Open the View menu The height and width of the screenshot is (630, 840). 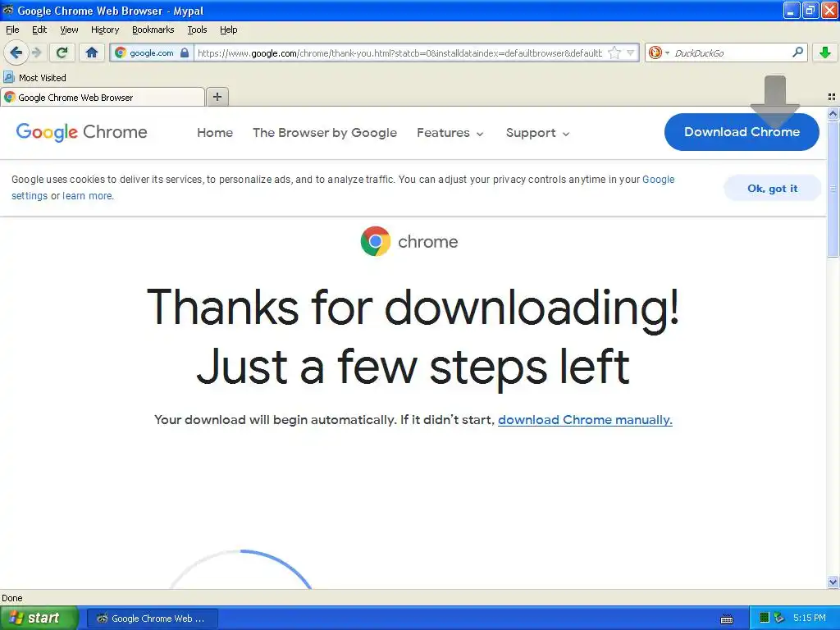[x=69, y=30]
